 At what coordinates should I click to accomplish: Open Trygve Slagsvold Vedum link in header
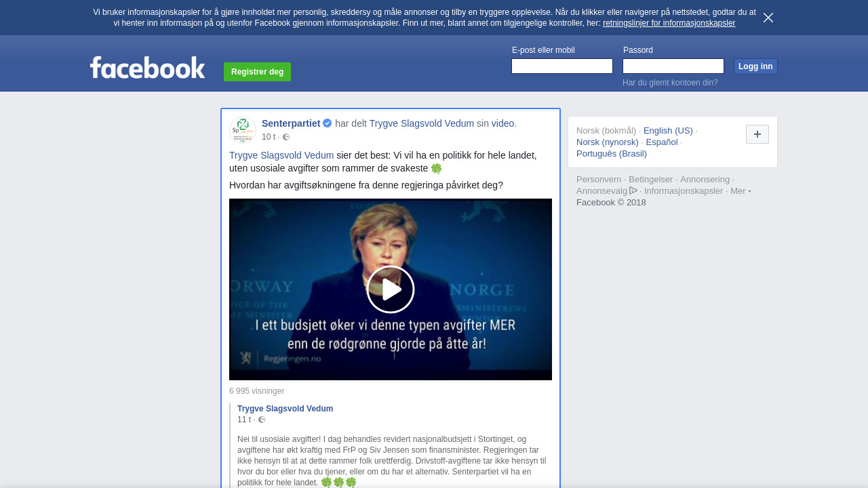(422, 123)
